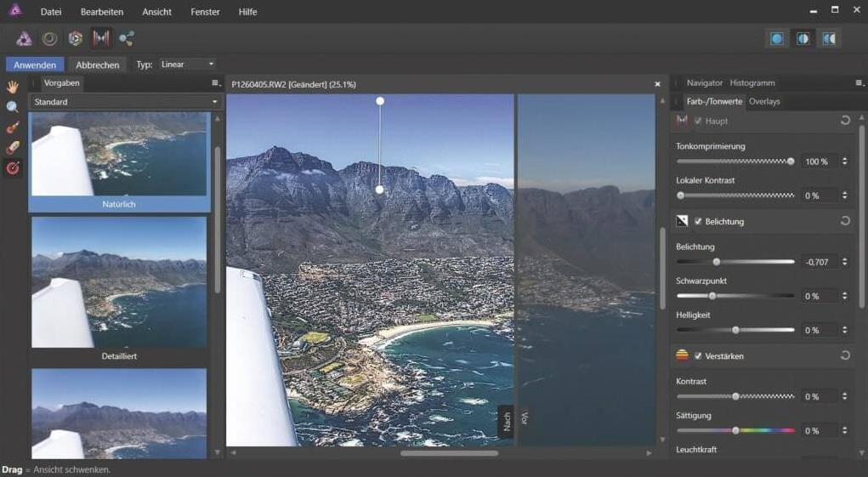The height and width of the screenshot is (477, 868).
Task: Switch to the Overlays tab
Action: point(764,101)
